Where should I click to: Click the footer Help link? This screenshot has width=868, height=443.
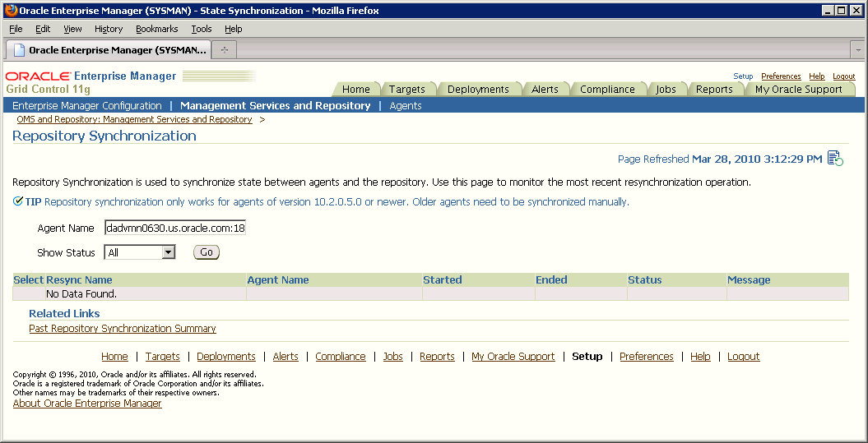pyautogui.click(x=700, y=357)
